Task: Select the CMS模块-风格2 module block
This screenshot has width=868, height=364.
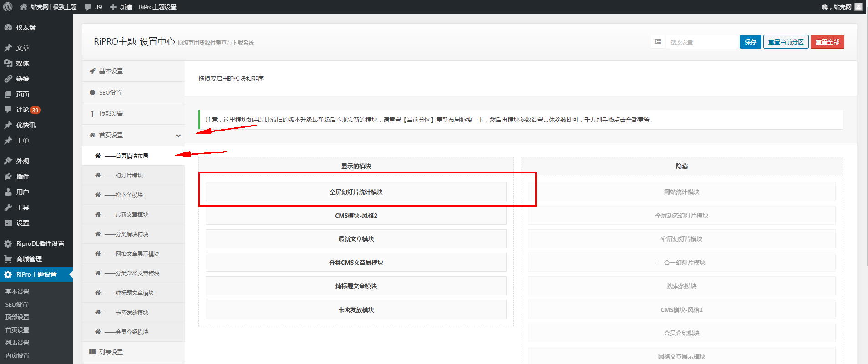Action: pyautogui.click(x=356, y=216)
